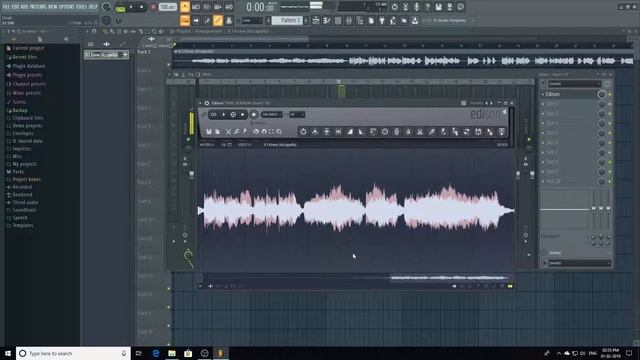Click the main transport stop button
The height and width of the screenshot is (360, 640).
[142, 7]
